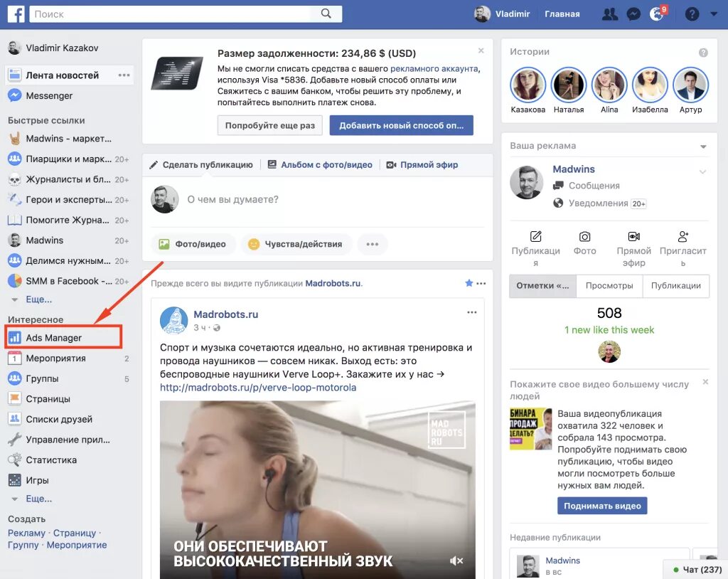Open Messenger in left sidebar
The height and width of the screenshot is (579, 728).
point(41,96)
